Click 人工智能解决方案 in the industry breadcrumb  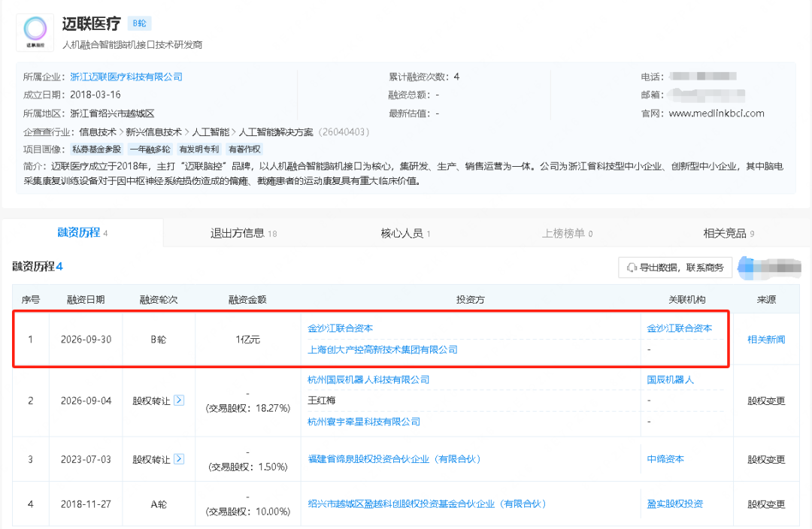pyautogui.click(x=275, y=132)
